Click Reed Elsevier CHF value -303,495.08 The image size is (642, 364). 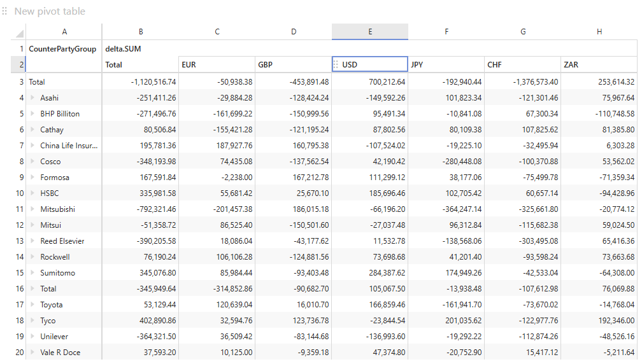(x=538, y=241)
